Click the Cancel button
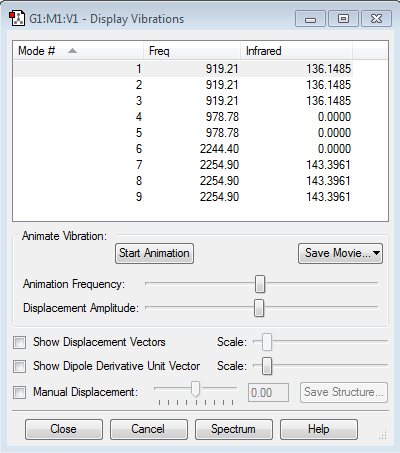 148,429
